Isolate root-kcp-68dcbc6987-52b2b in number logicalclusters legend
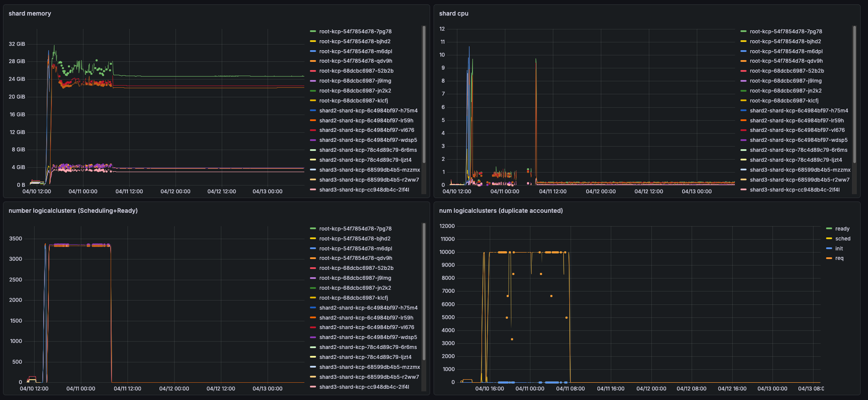The image size is (868, 400). [x=356, y=268]
